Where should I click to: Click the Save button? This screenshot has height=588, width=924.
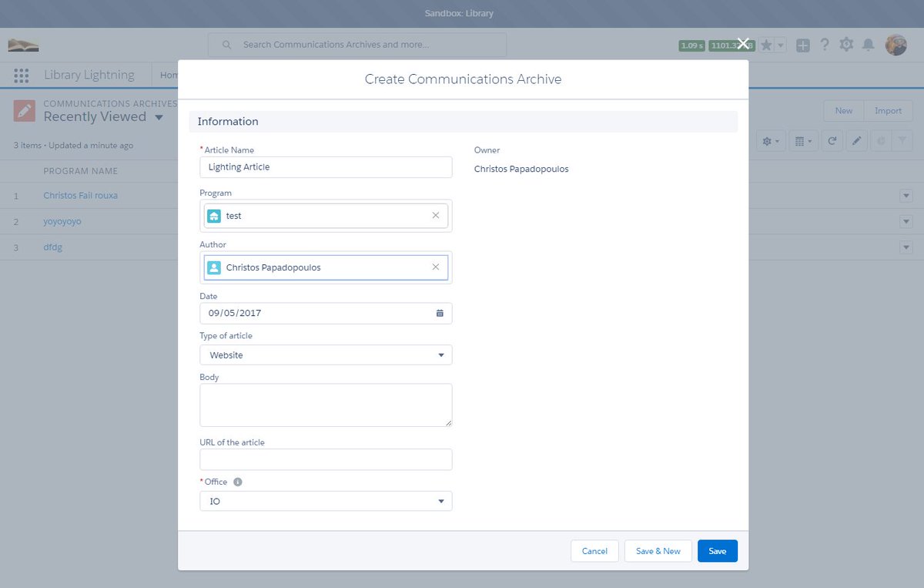pyautogui.click(x=718, y=551)
